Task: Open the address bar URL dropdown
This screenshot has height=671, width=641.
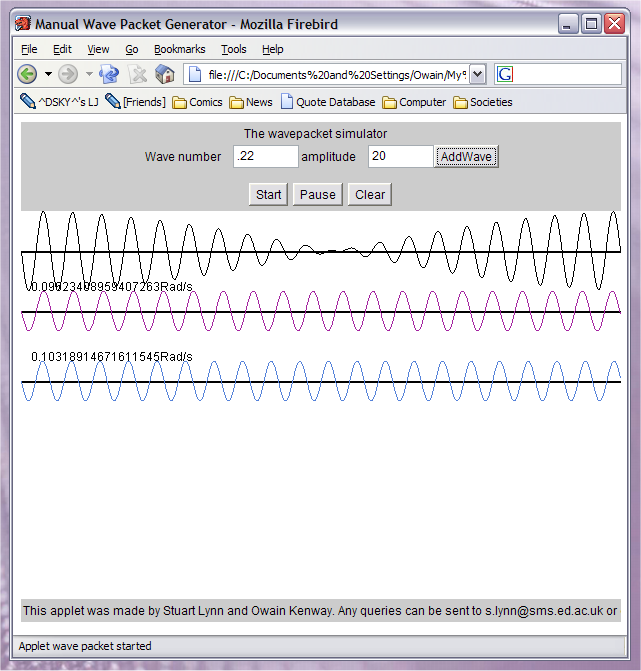Action: pos(477,74)
